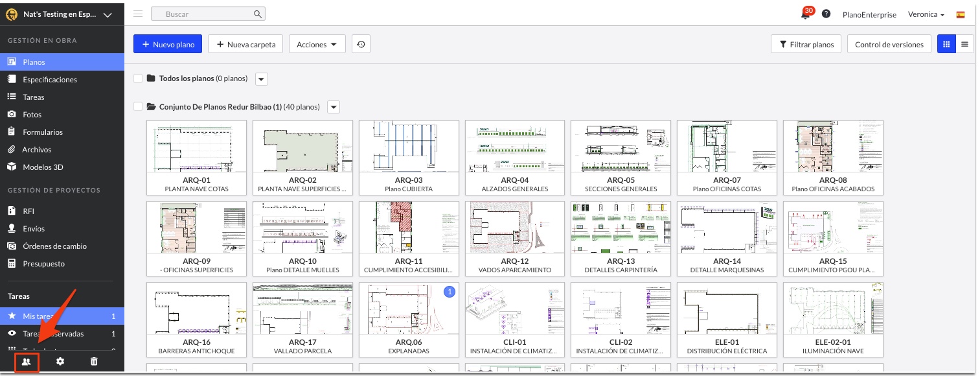
Task: Open Filtrar planos
Action: [x=806, y=44]
